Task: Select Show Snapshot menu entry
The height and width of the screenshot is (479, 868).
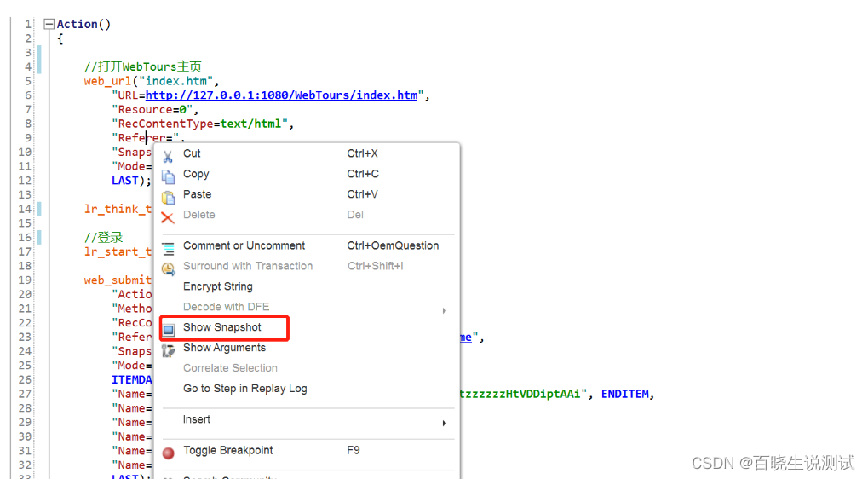Action: click(222, 328)
